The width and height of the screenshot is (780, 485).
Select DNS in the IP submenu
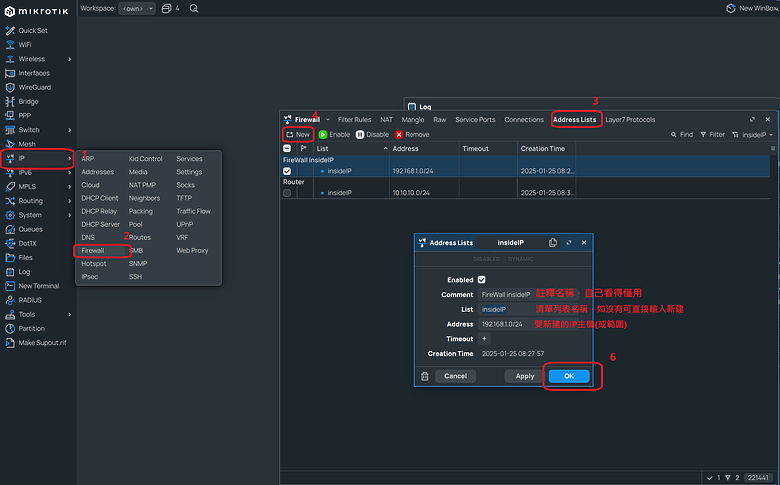tap(88, 238)
